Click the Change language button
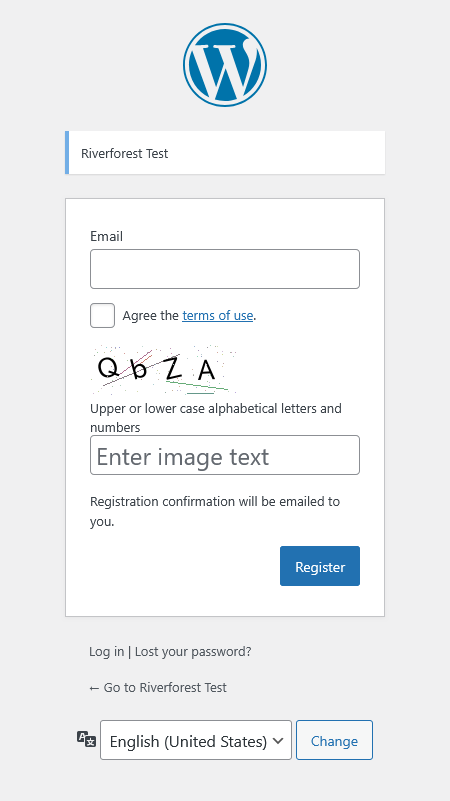The height and width of the screenshot is (801, 450). [x=335, y=740]
